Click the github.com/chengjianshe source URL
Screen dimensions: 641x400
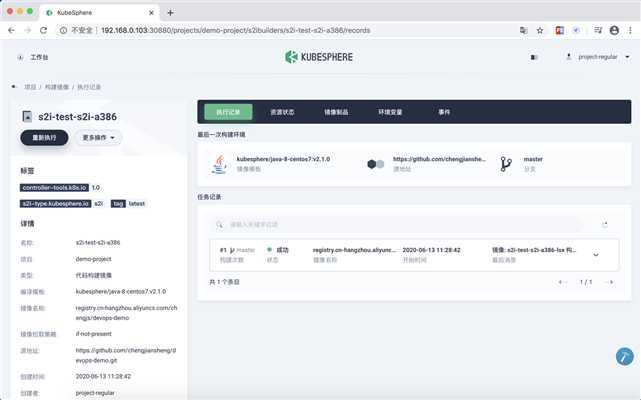click(x=439, y=159)
